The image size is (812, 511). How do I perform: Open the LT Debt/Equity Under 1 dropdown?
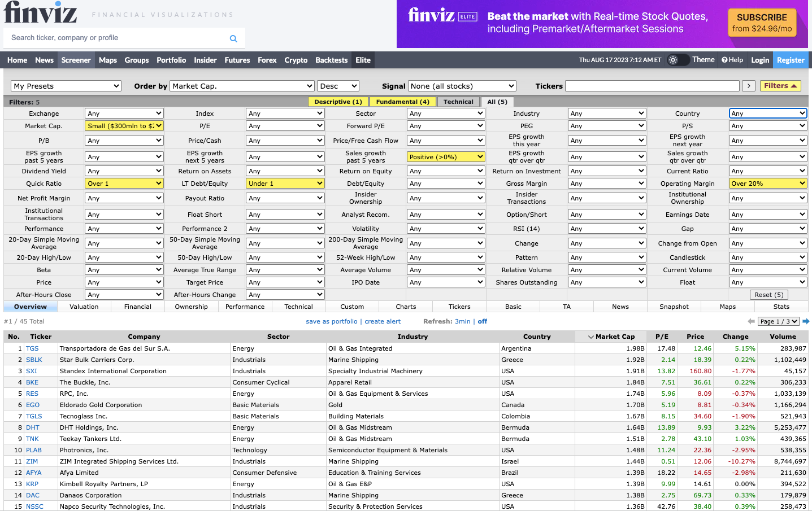click(285, 184)
